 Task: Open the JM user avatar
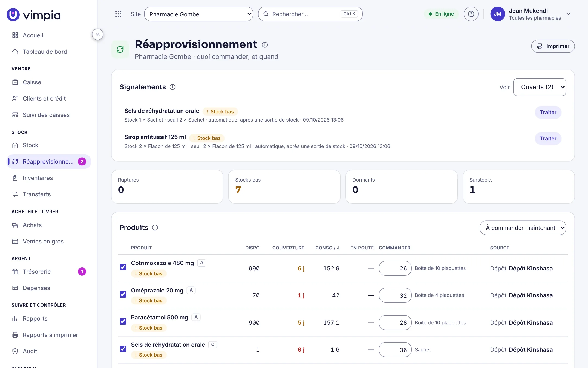[x=498, y=14]
